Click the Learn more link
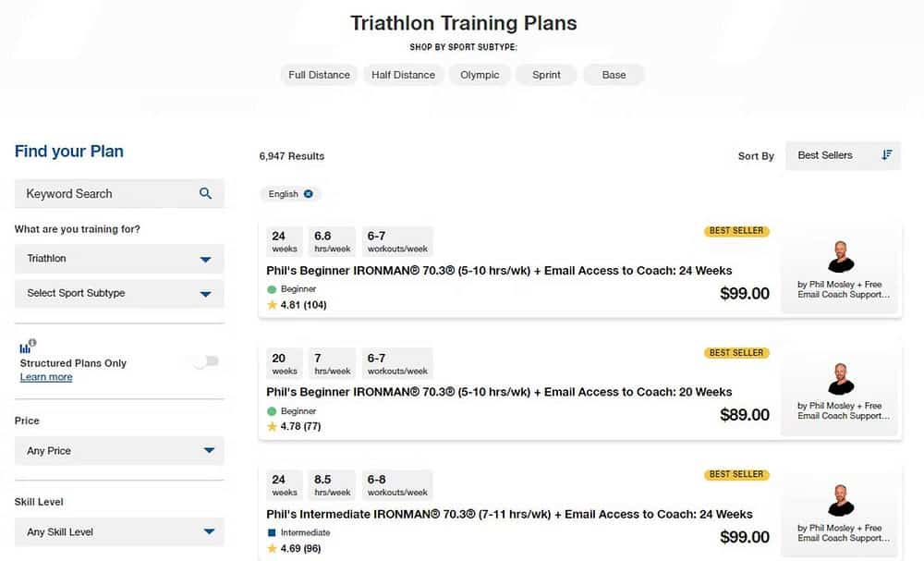Image resolution: width=924 pixels, height=561 pixels. (46, 377)
